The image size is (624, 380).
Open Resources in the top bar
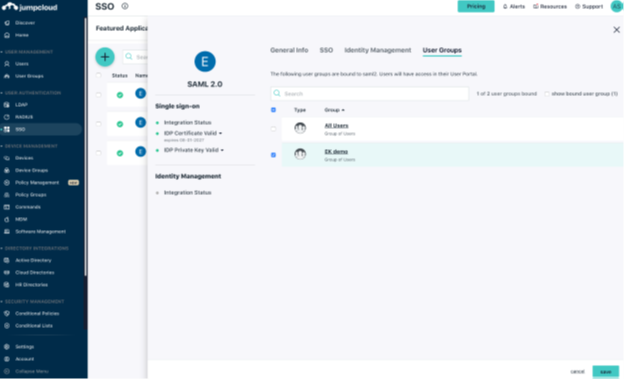click(550, 6)
